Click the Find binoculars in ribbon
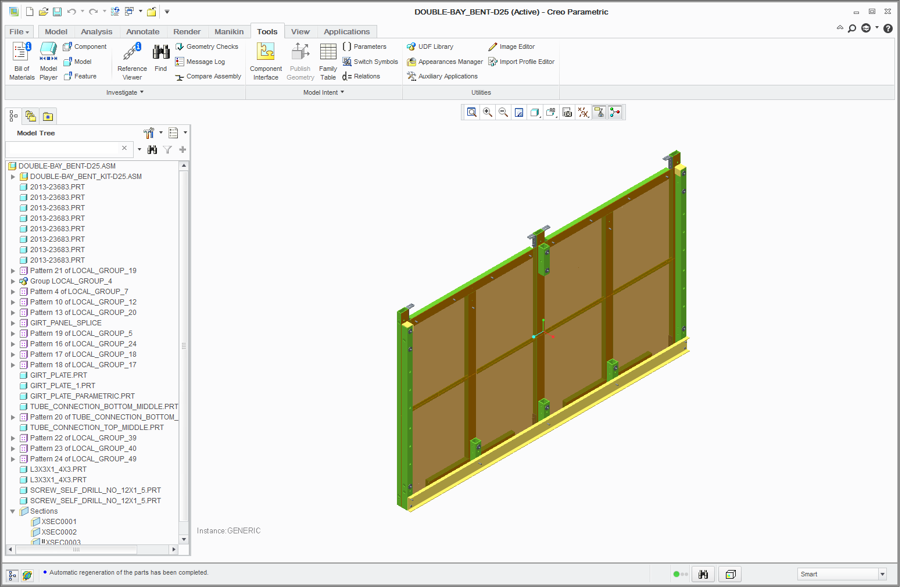This screenshot has width=902, height=588. click(161, 57)
